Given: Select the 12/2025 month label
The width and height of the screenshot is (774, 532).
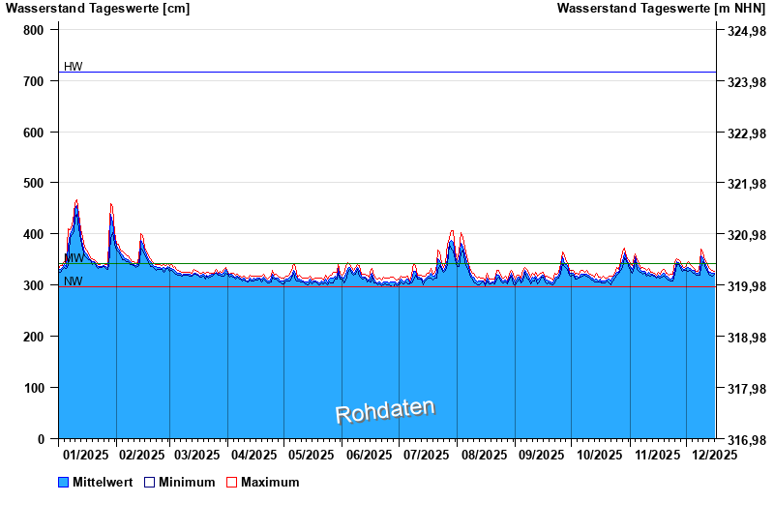Looking at the screenshot, I should (714, 455).
